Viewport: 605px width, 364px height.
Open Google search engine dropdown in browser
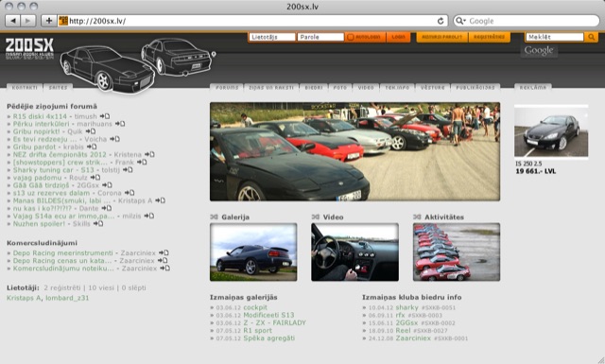click(x=460, y=21)
